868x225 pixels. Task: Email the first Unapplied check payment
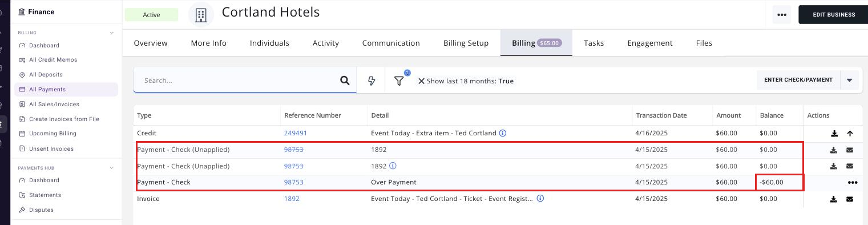click(850, 150)
